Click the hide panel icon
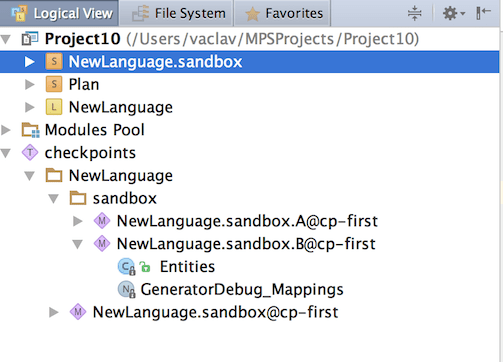 click(x=483, y=13)
